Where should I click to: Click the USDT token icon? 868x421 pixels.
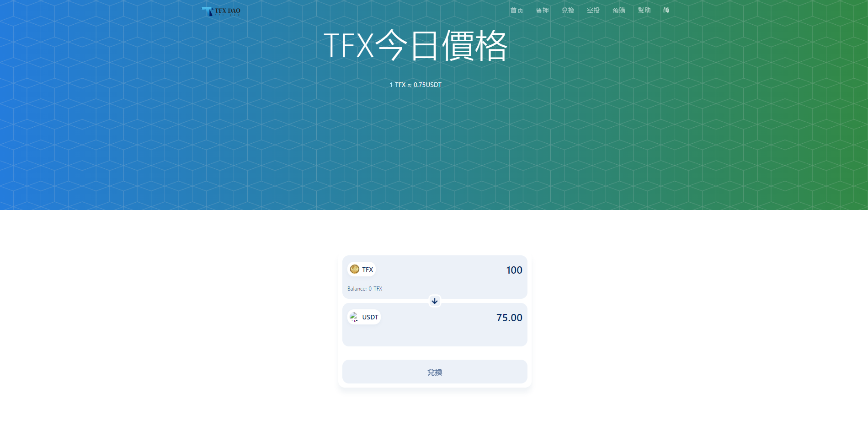point(354,316)
